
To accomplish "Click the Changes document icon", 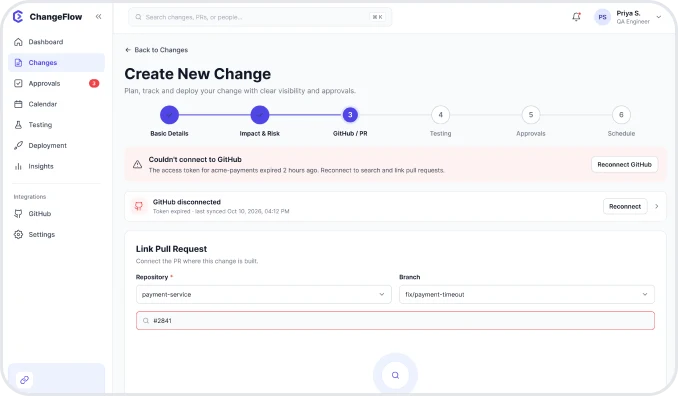I will click(18, 63).
